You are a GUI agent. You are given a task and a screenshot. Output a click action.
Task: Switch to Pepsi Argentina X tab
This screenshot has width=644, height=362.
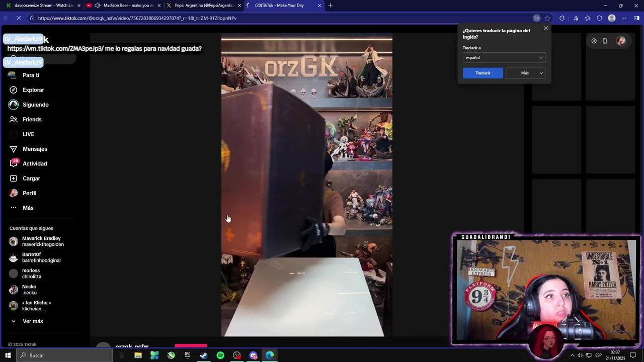[204, 6]
